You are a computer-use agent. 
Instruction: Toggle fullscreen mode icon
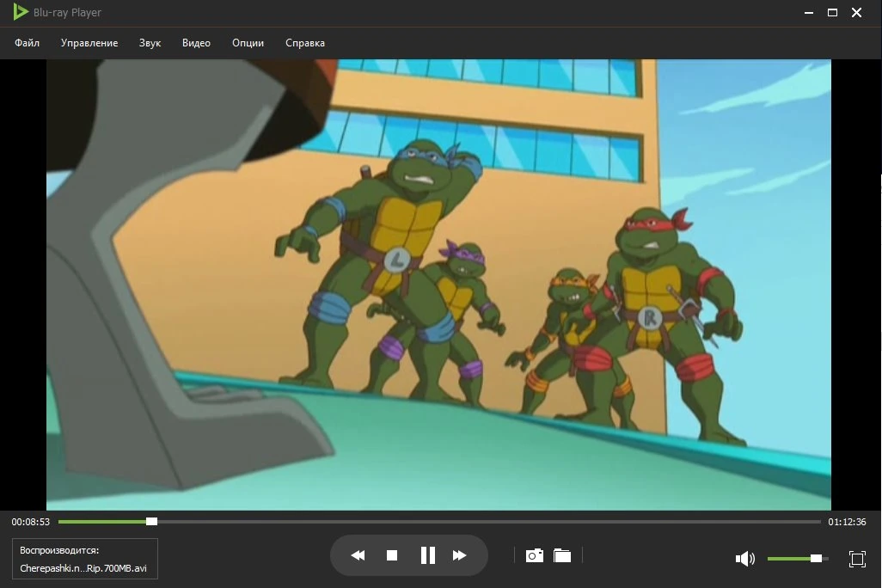click(857, 559)
